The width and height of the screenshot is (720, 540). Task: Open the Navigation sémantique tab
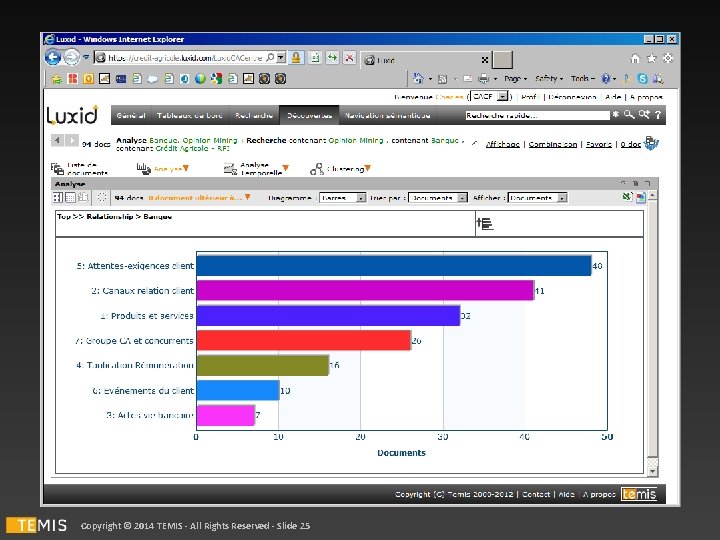[388, 115]
